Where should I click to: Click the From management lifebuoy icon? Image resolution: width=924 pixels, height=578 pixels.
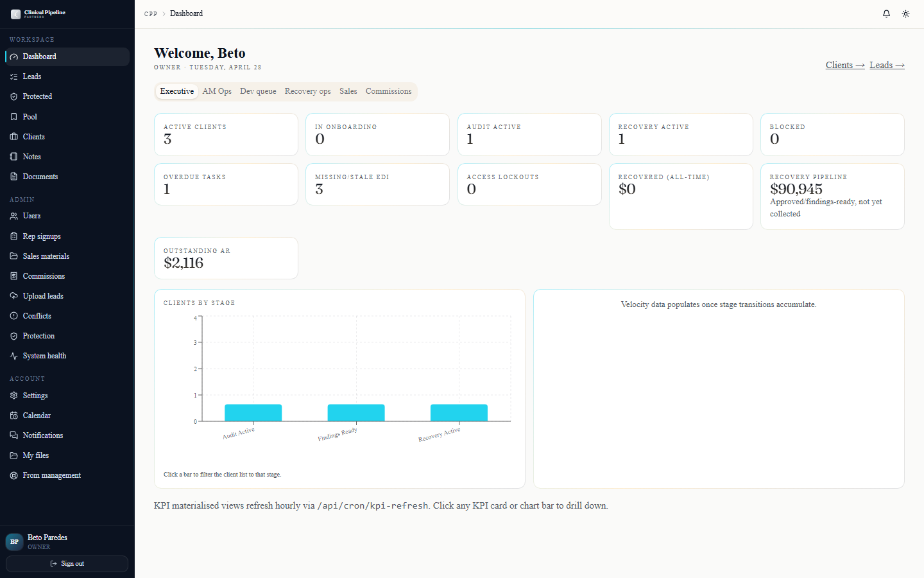coord(14,475)
